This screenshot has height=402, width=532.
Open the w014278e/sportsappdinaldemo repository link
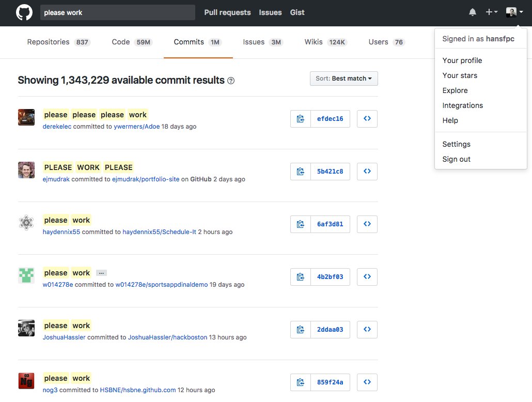pyautogui.click(x=162, y=285)
